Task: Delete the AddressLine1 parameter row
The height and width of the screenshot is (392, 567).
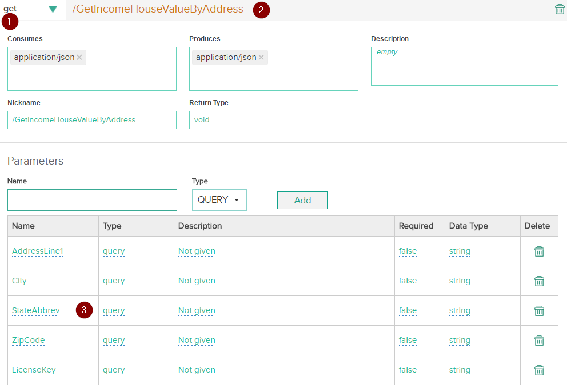Action: tap(538, 251)
